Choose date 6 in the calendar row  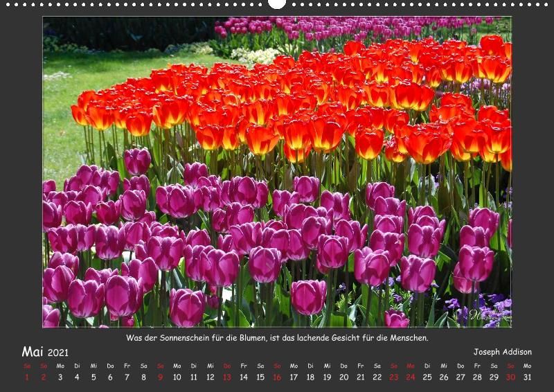tap(110, 377)
